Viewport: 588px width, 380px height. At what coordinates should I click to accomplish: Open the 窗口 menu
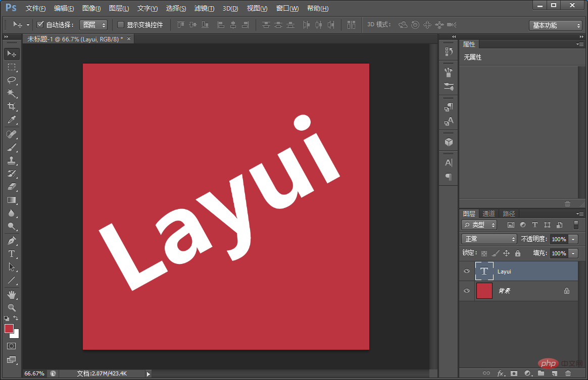[287, 8]
